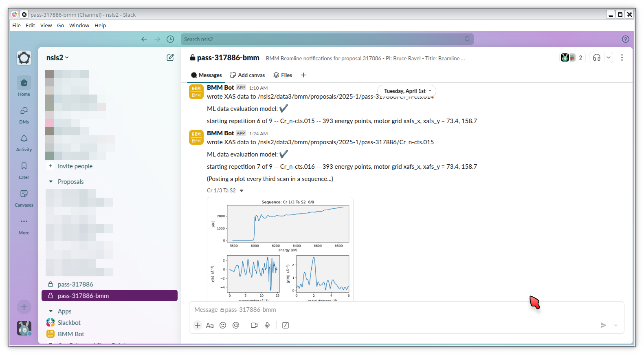Click Invite people

coord(75,166)
